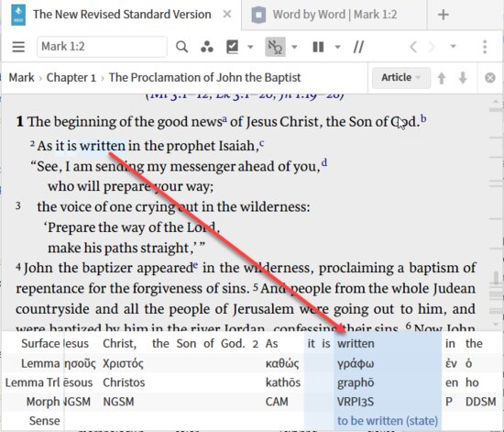Open the navigation history dropdown arrow

click(x=453, y=47)
